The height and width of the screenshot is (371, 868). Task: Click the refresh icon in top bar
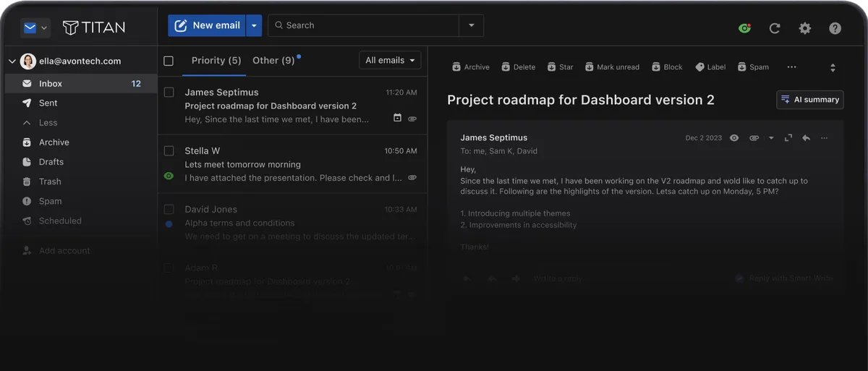pos(775,28)
